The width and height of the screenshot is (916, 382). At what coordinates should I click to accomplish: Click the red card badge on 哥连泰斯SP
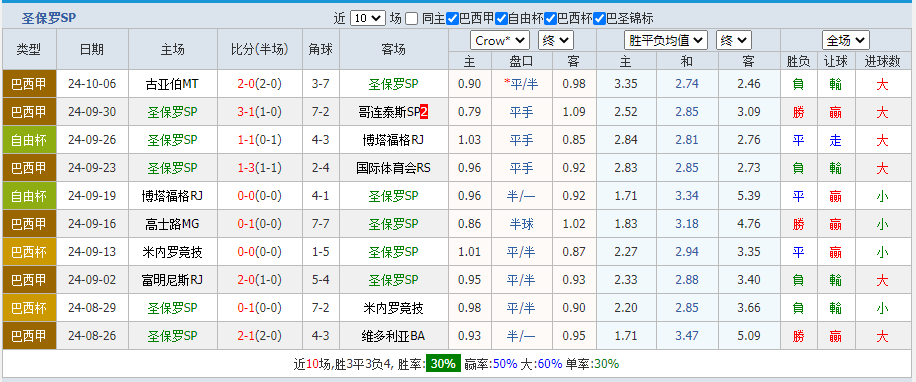pos(424,112)
